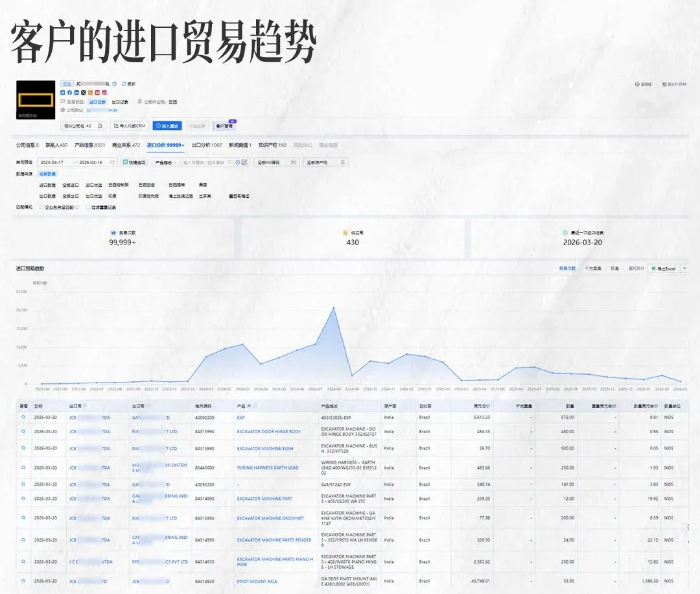Open product link PIVOT MOUNT AXLE
The height and width of the screenshot is (594, 700).
(257, 581)
